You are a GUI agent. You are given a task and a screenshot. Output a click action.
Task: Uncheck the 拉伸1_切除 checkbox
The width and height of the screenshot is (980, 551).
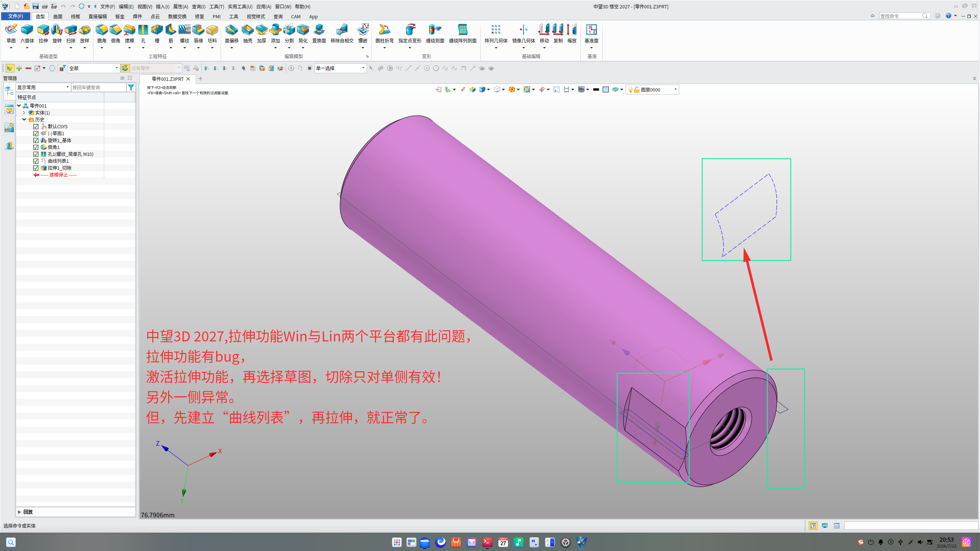pos(36,168)
